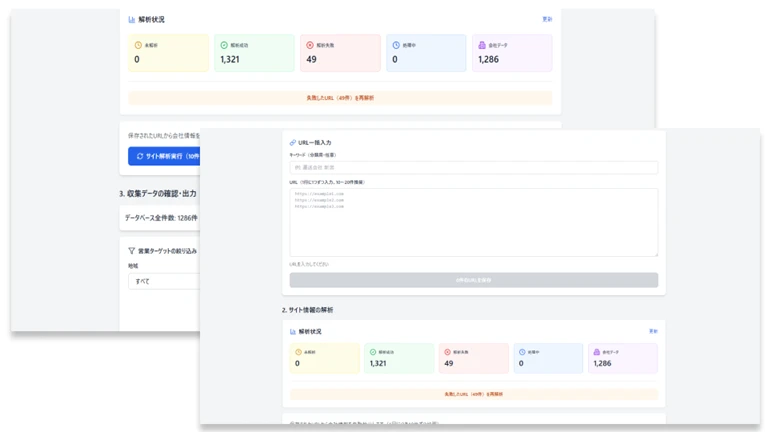Click the grey URLを保存 button
The width and height of the screenshot is (768, 432).
click(474, 280)
